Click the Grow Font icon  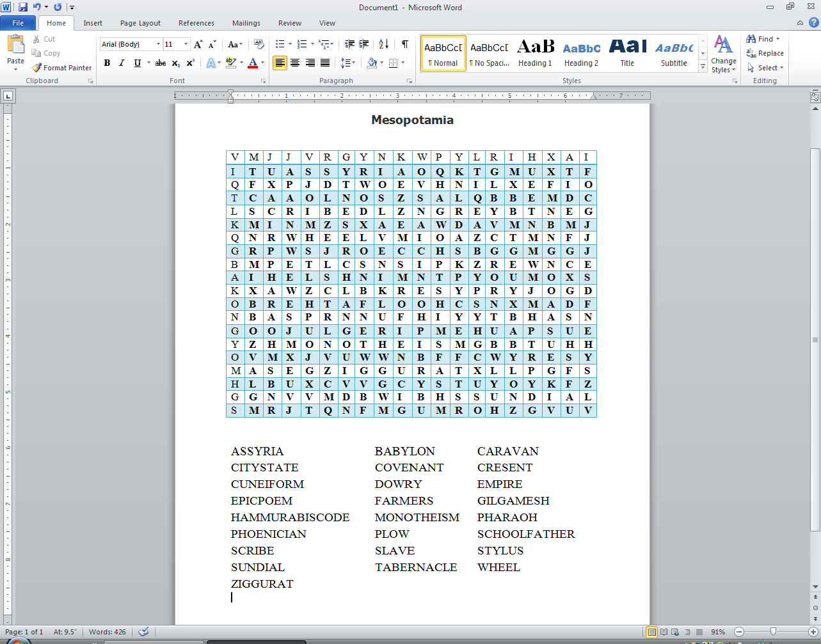(x=198, y=44)
